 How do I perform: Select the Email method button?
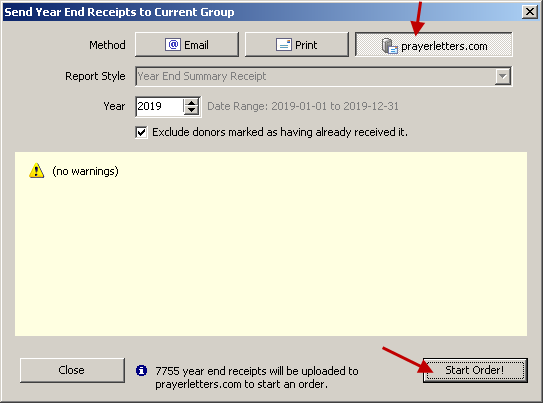(187, 45)
